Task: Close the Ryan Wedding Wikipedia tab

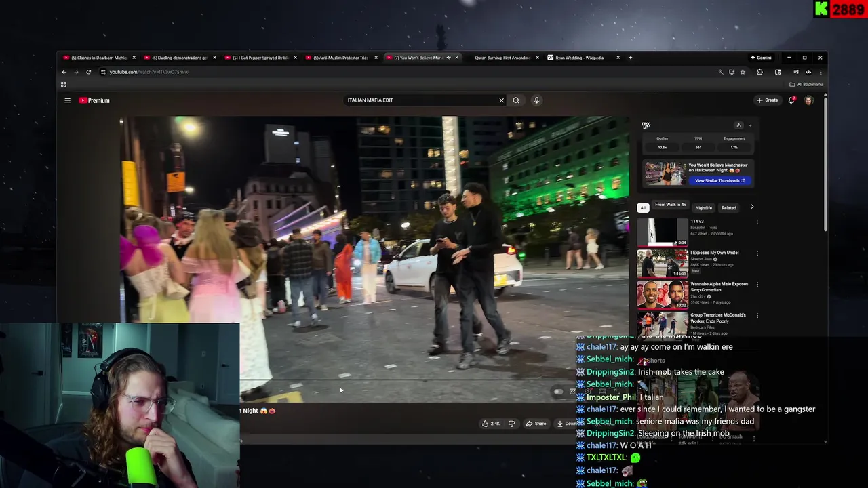Action: 618,58
